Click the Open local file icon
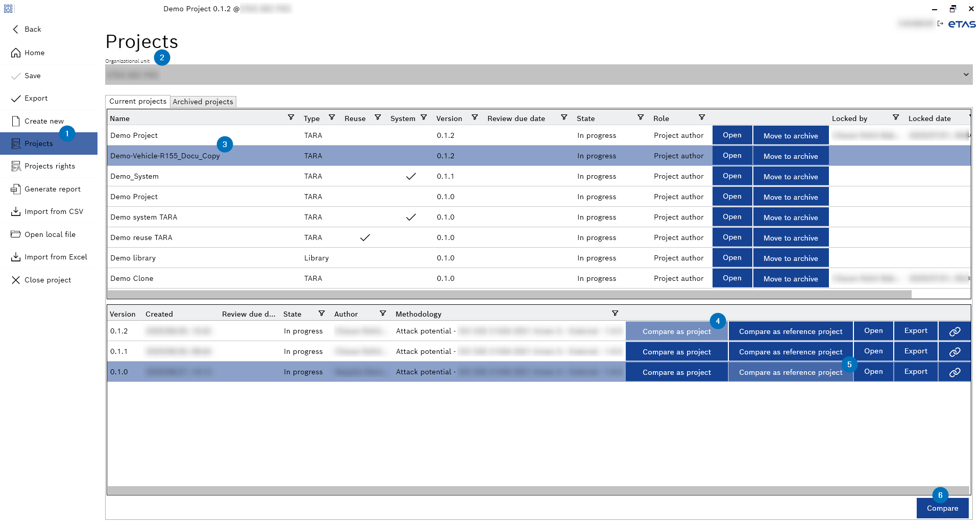980x527 pixels. (x=16, y=234)
